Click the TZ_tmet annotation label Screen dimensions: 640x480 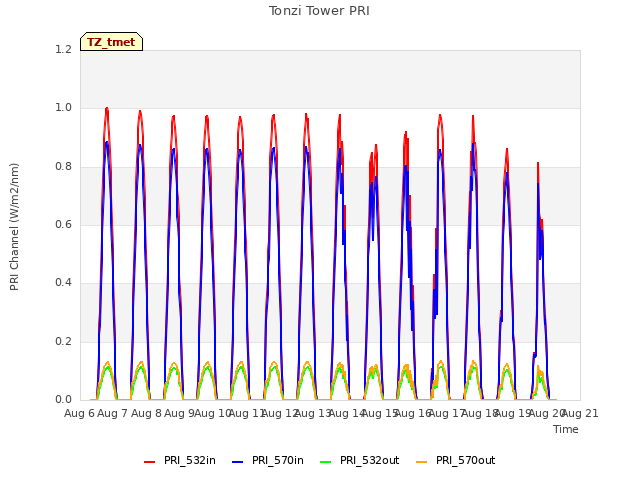(x=111, y=42)
